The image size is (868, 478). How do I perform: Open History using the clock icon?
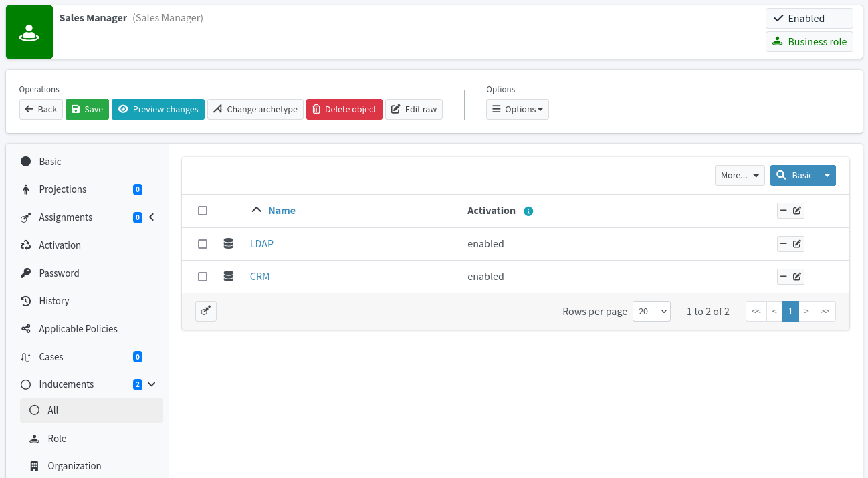pyautogui.click(x=26, y=300)
